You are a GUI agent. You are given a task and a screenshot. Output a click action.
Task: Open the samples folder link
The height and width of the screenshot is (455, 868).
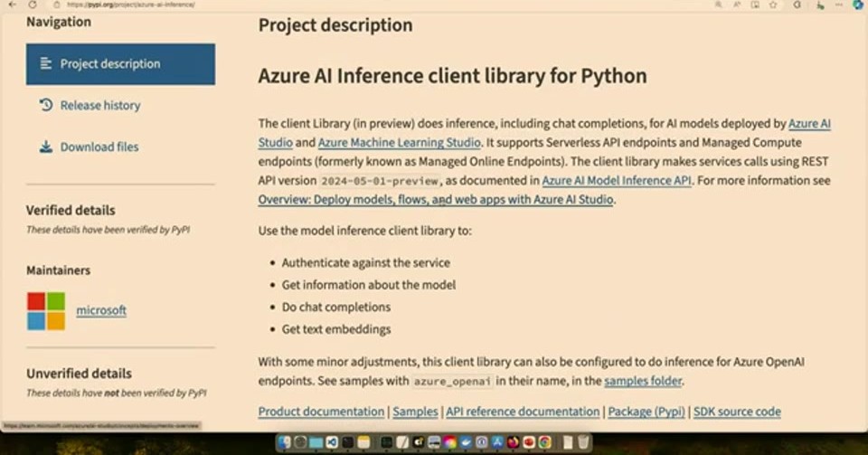coord(643,381)
